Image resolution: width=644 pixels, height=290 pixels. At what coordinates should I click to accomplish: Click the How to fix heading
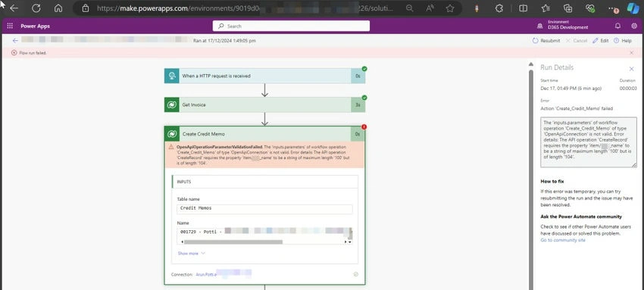pos(552,181)
